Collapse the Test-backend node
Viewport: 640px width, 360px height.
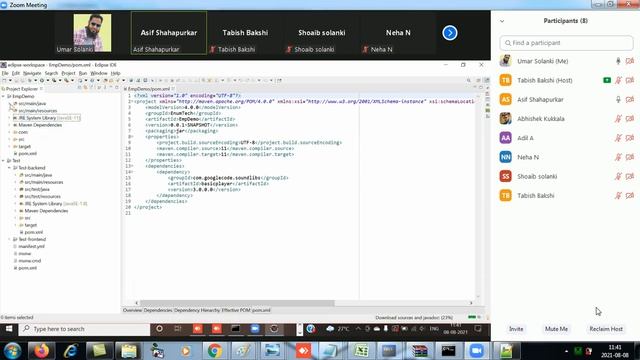(x=9, y=168)
